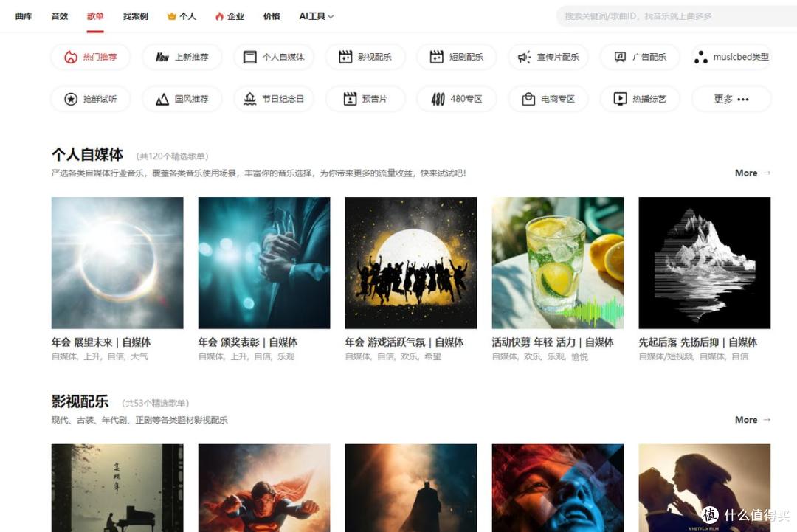Click the title 先起后落 先扬后抑 | 自媒体
The height and width of the screenshot is (532, 797).
tap(698, 342)
